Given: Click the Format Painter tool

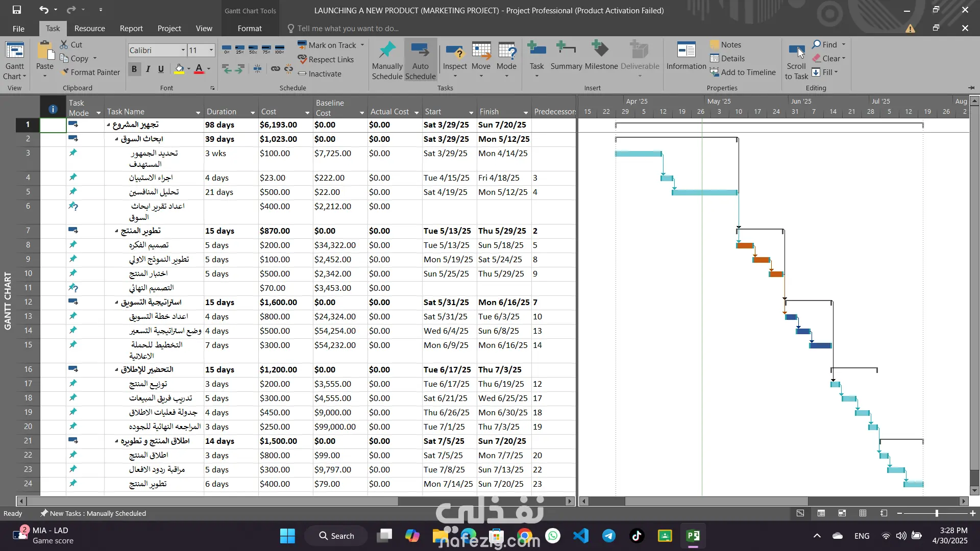Looking at the screenshot, I should 90,72.
